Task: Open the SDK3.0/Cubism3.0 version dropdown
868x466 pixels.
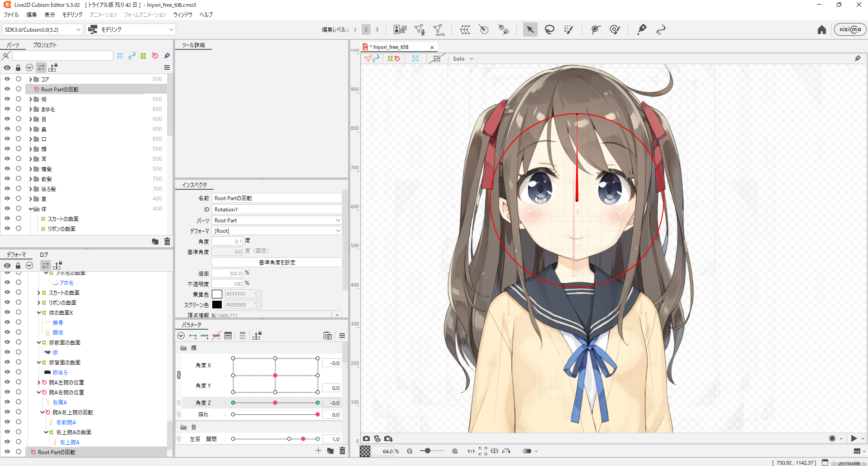Action: point(43,30)
